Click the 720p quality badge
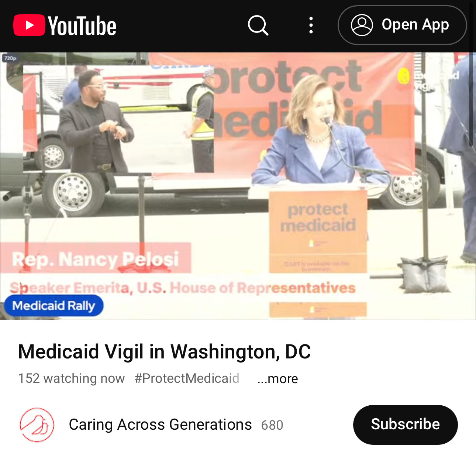This screenshot has height=457, width=476. [10, 58]
